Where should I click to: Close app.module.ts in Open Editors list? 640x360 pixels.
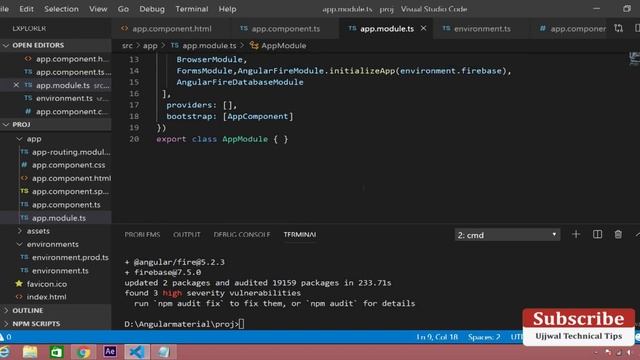click(16, 85)
